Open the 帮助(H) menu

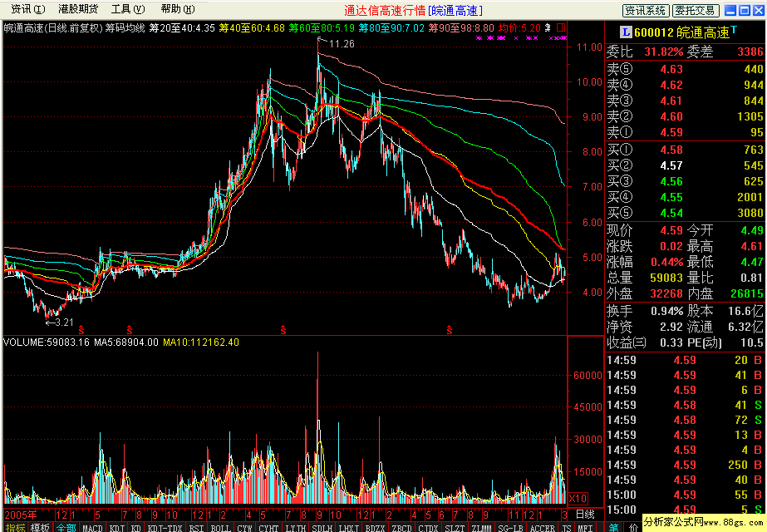point(178,9)
